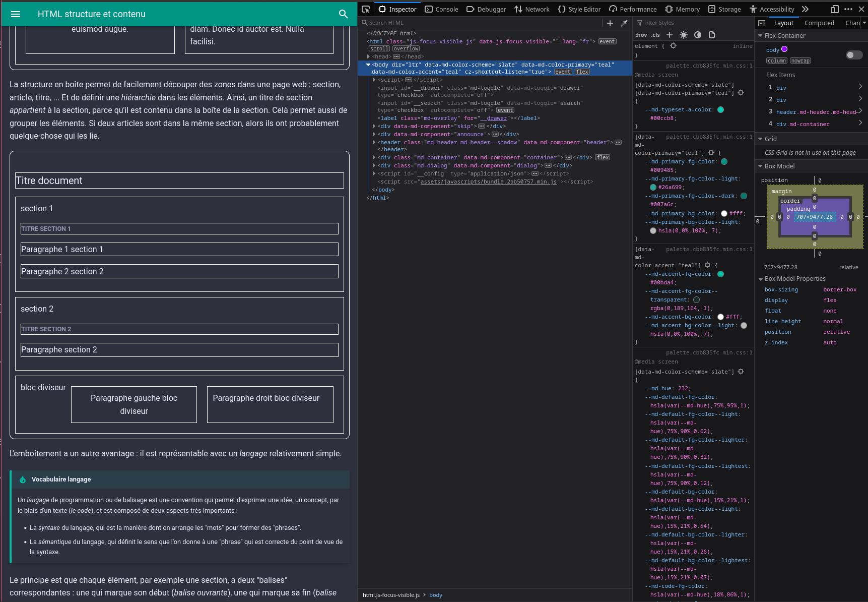Image resolution: width=868 pixels, height=602 pixels.
Task: Open the Performance tab
Action: pos(633,9)
